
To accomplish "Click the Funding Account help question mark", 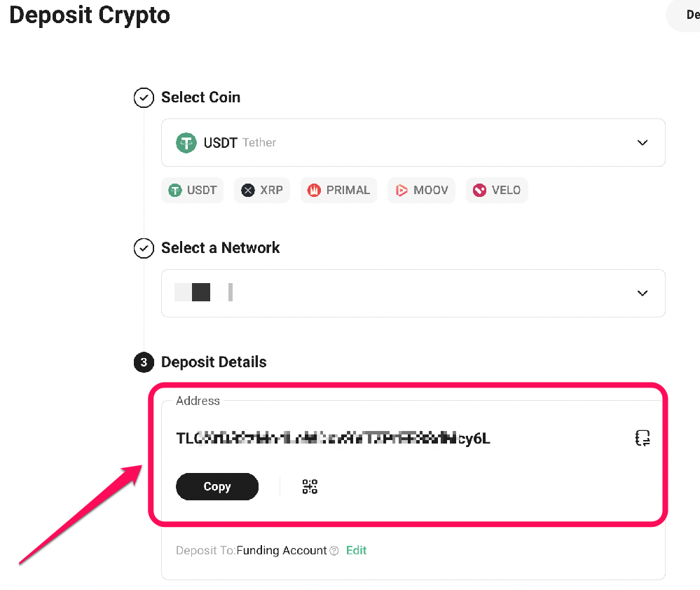I will click(334, 551).
